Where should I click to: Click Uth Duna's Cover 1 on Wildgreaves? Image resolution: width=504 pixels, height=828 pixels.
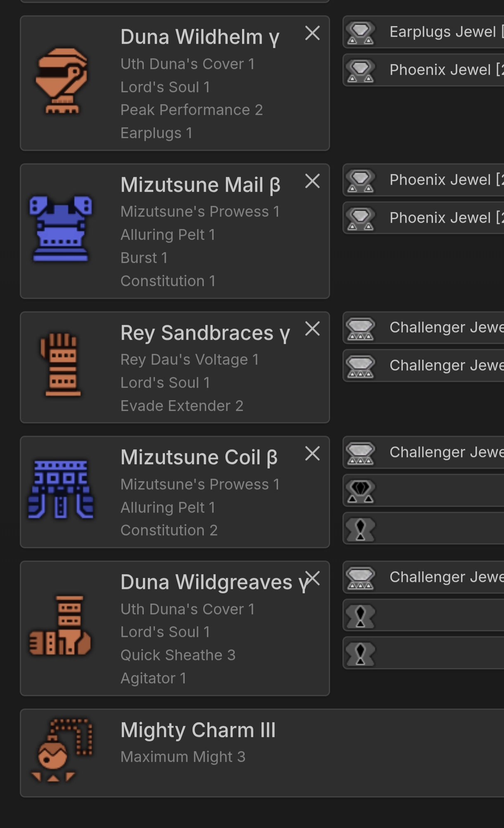click(188, 609)
